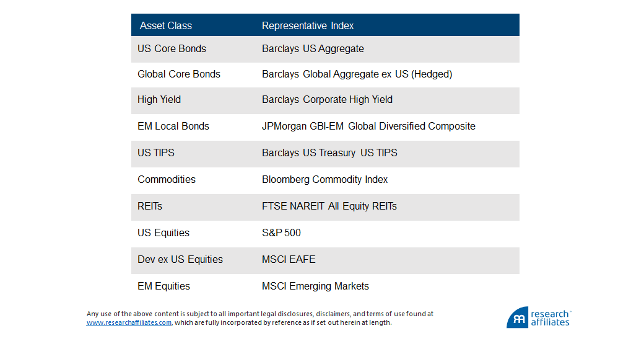644x341 pixels.
Task: Click the research affiliates wordmark text
Action: tap(550, 317)
